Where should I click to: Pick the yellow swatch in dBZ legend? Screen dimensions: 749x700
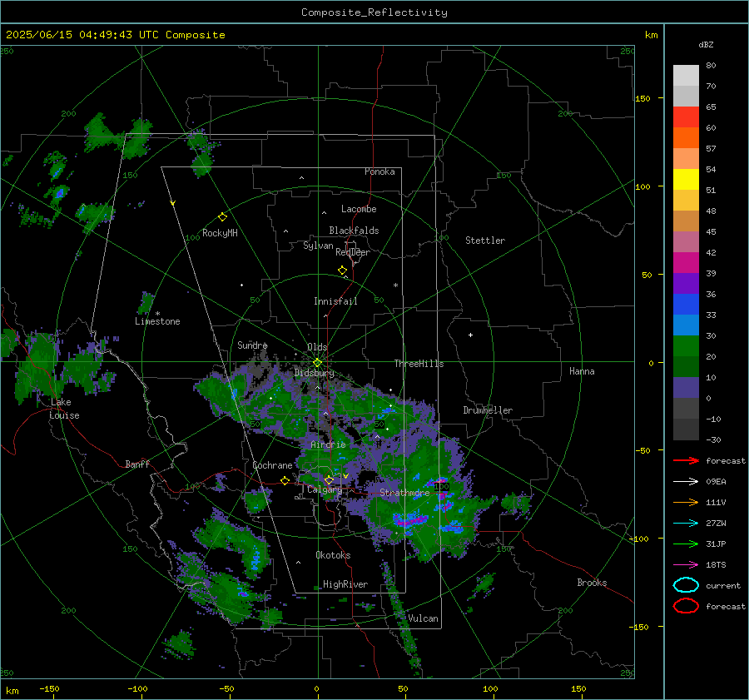tap(686, 179)
